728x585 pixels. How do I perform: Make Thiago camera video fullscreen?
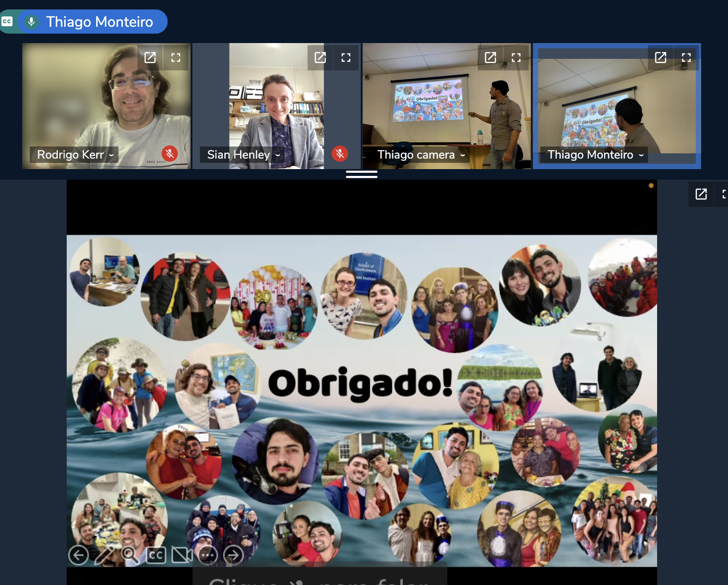516,57
